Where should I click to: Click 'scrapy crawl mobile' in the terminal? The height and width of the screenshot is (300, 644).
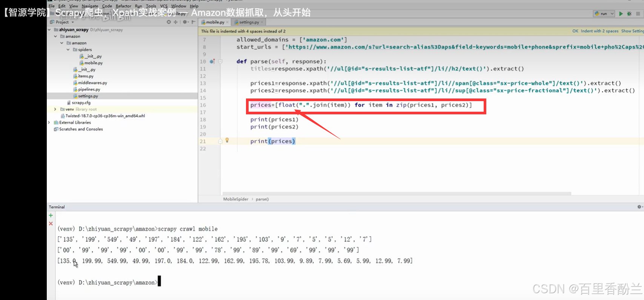[188, 229]
